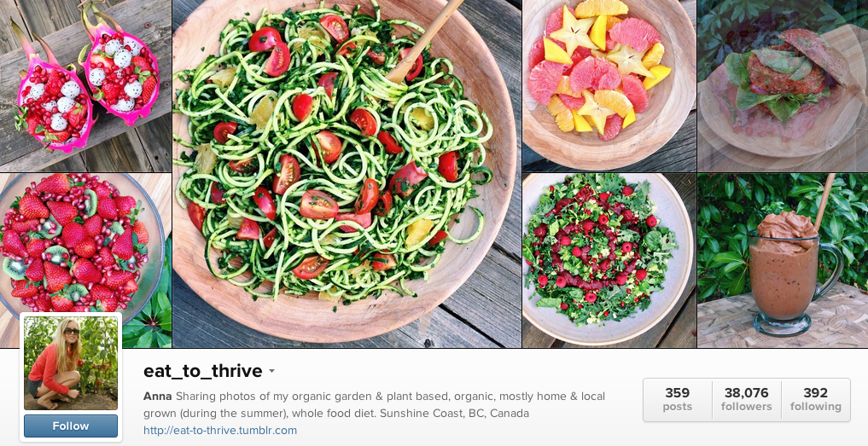View the strawberry kiwi pomegranate bowl photo
This screenshot has height=446, width=868.
pyautogui.click(x=86, y=244)
